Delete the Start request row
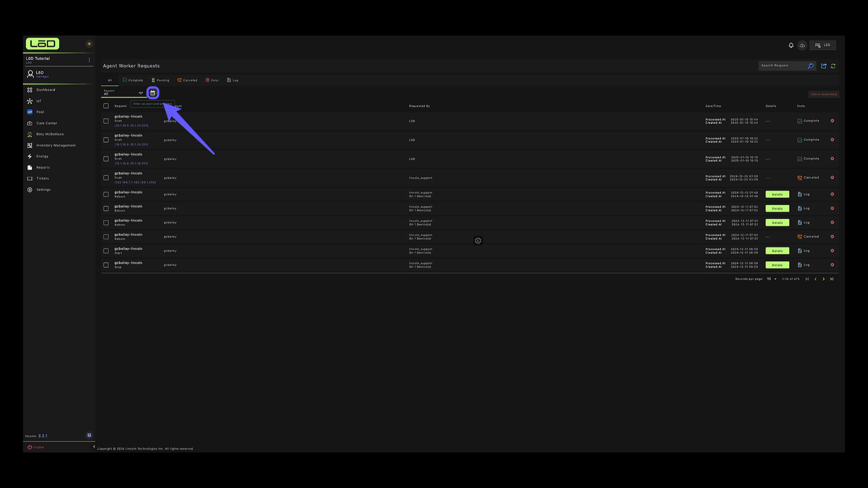Viewport: 868px width, 488px height. point(832,251)
